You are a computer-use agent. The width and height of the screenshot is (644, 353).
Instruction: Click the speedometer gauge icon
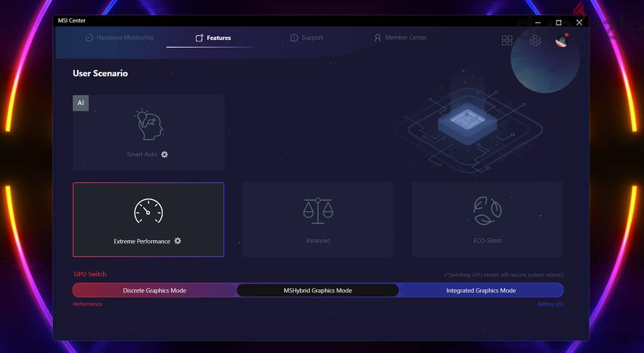click(148, 211)
